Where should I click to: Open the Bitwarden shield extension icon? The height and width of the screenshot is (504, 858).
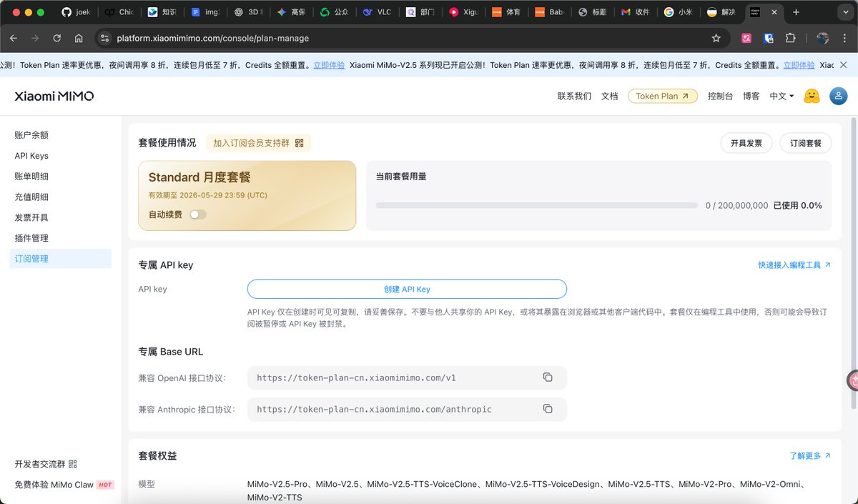769,38
